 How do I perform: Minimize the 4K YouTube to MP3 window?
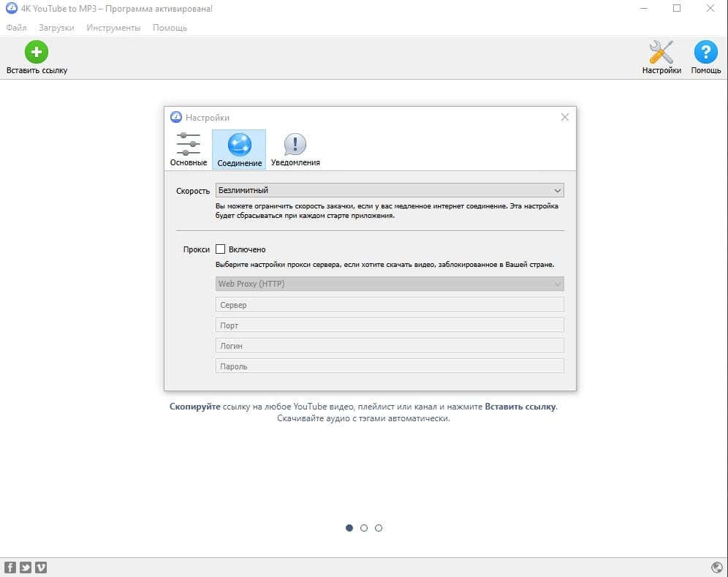[643, 8]
